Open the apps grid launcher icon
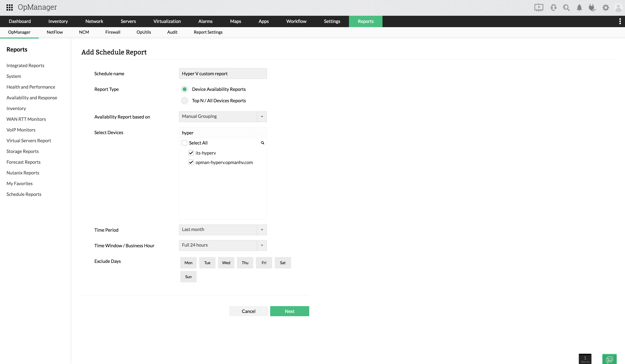 point(9,7)
